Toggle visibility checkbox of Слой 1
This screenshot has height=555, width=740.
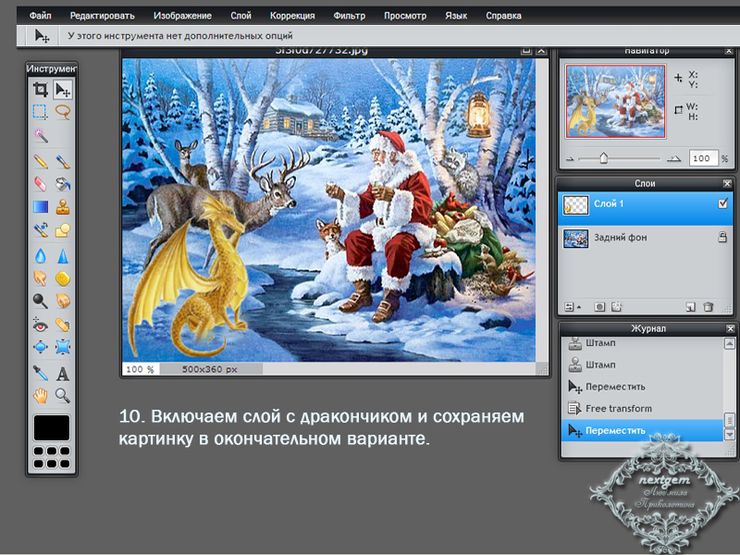(723, 203)
